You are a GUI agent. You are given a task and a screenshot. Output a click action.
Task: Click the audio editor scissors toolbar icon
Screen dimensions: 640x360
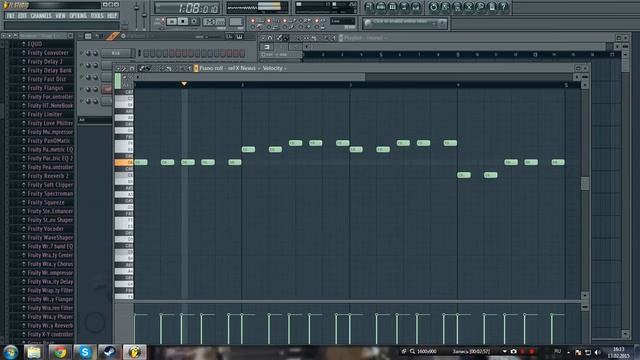pos(469,7)
